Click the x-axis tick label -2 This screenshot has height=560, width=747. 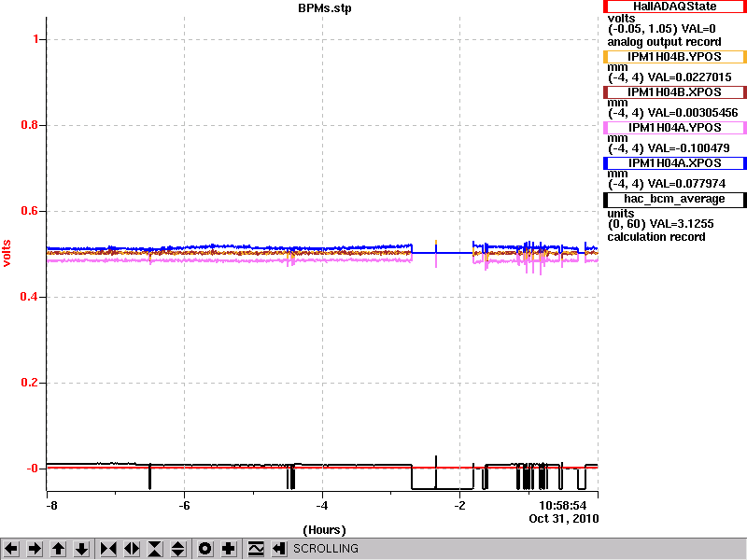click(459, 506)
